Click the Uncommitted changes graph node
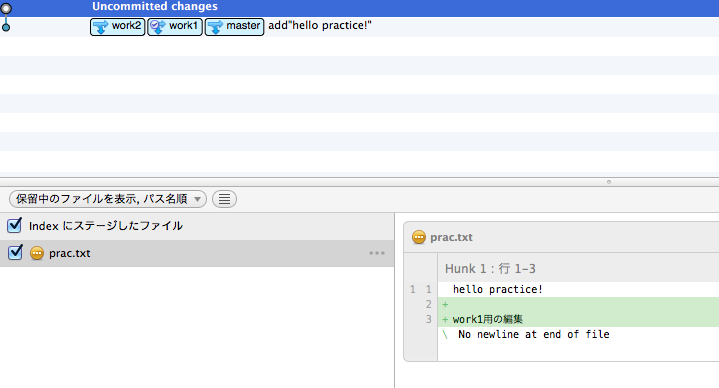The width and height of the screenshot is (719, 388). coord(6,8)
